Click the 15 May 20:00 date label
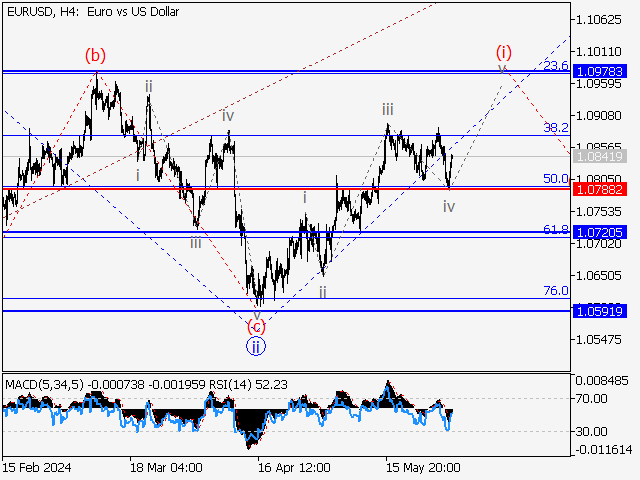This screenshot has width=640, height=480. [x=423, y=467]
